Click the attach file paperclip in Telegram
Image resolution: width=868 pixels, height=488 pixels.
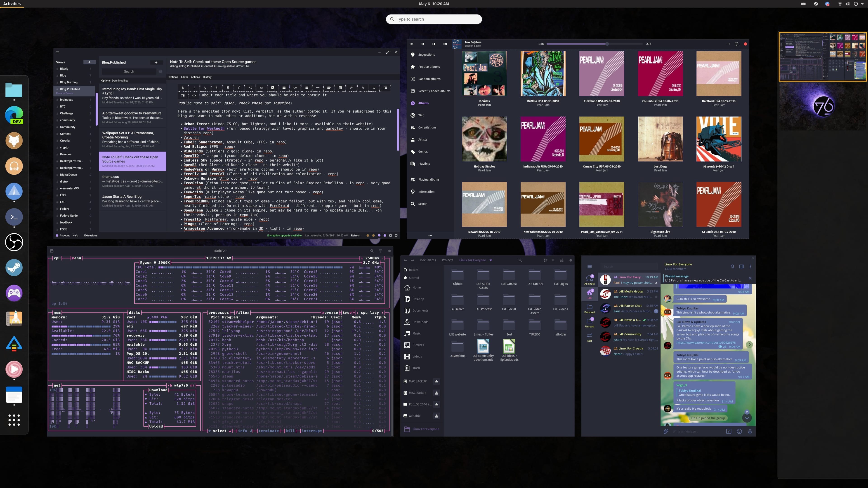coord(666,431)
